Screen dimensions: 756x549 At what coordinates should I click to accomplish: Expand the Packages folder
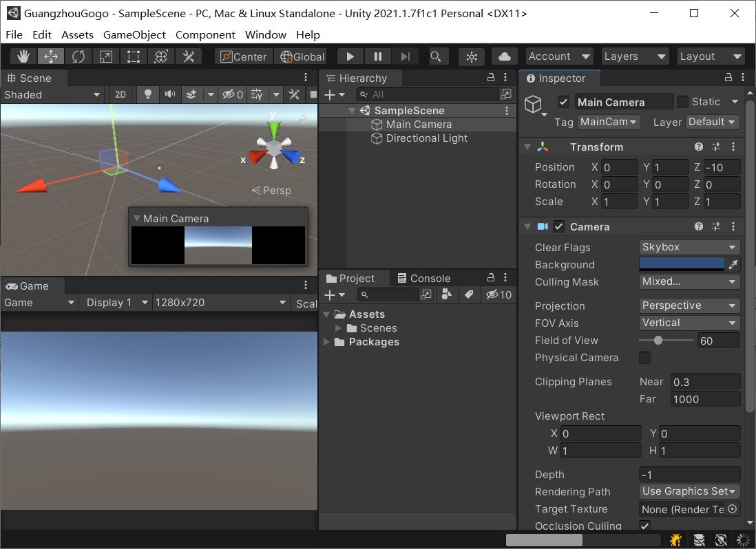(x=327, y=342)
